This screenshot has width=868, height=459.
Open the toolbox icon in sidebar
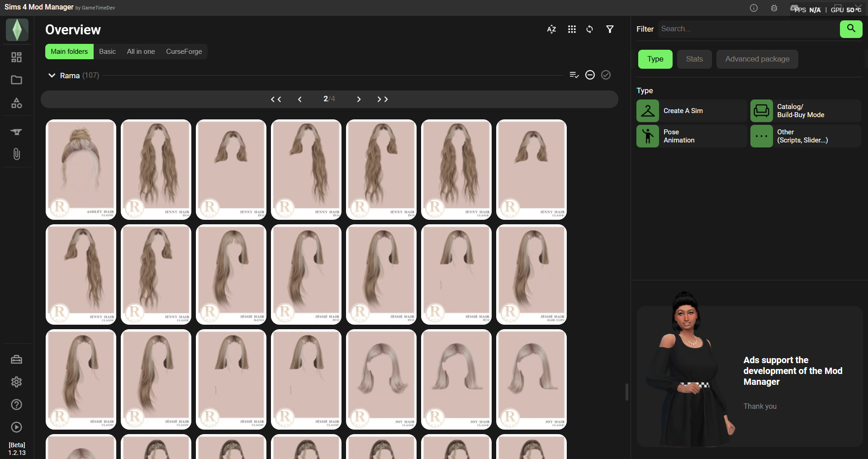(17, 360)
